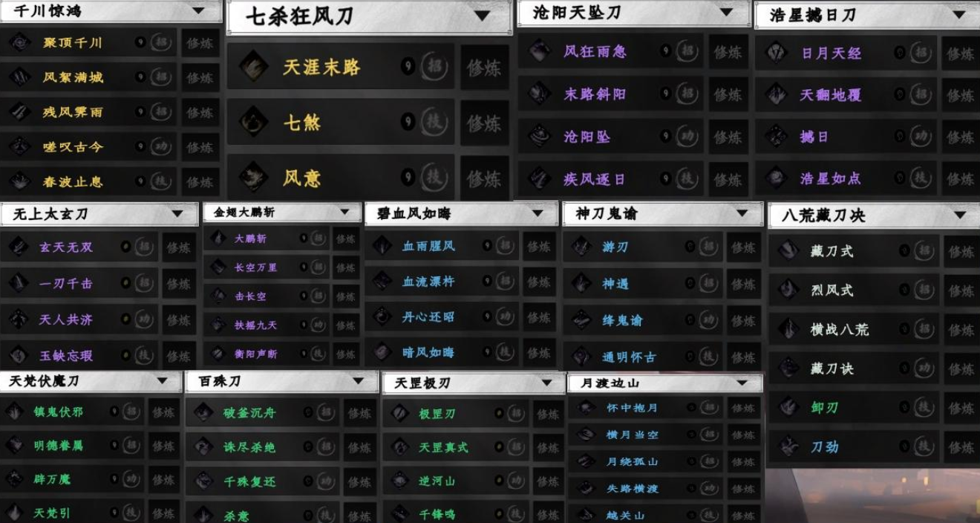This screenshot has width=980, height=523.
Task: Open the 沧阳天坠刀 dropdown
Action: tap(726, 13)
